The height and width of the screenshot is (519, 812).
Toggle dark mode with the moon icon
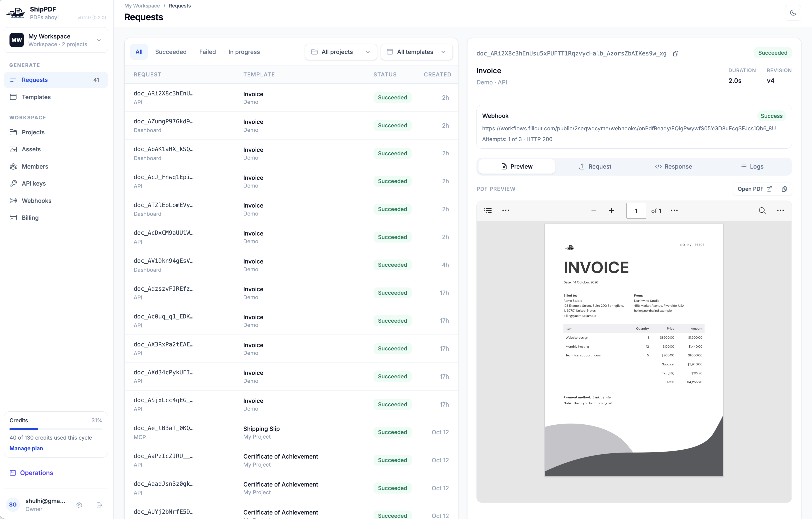[x=793, y=13]
